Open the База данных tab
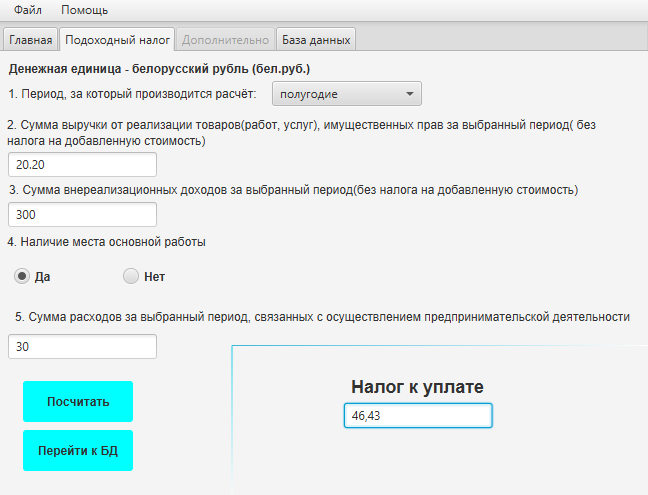 pos(316,40)
